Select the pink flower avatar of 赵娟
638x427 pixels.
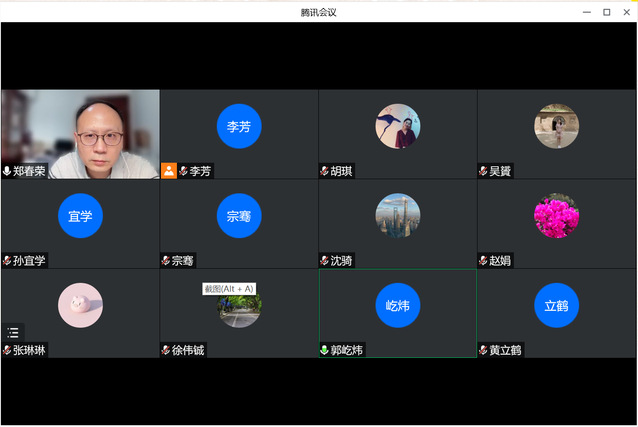point(556,216)
